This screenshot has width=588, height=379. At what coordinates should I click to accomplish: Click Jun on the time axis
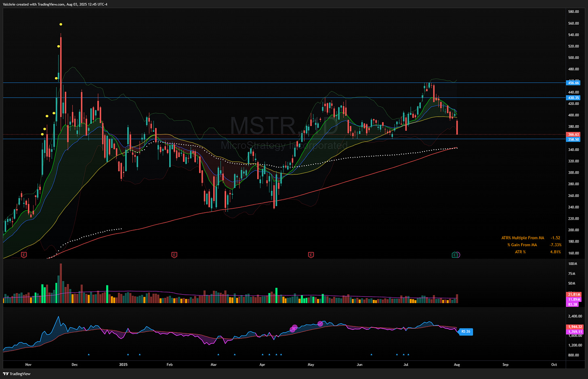tap(359, 364)
